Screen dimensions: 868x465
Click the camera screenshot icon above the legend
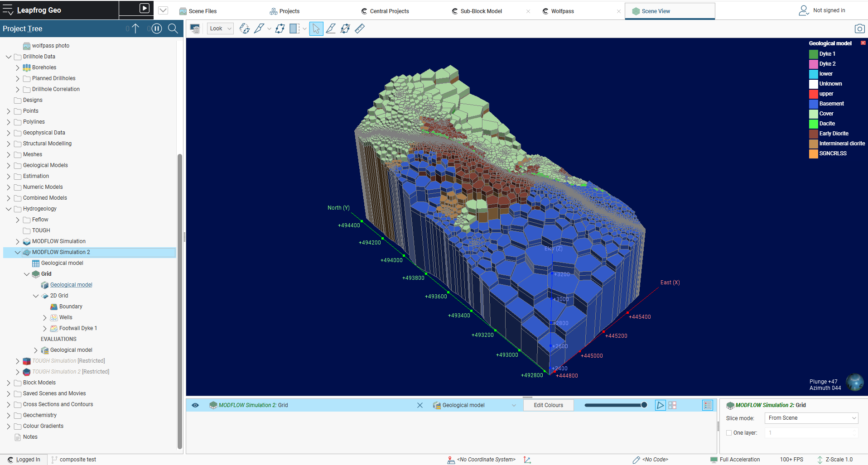(859, 28)
